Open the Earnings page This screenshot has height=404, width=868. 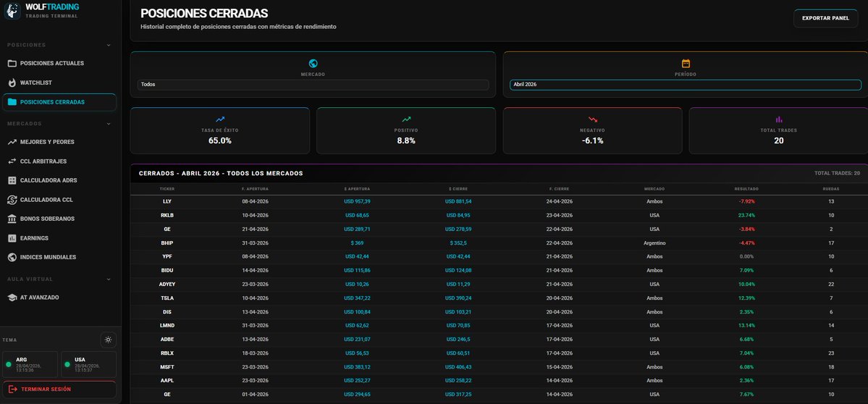[59, 238]
